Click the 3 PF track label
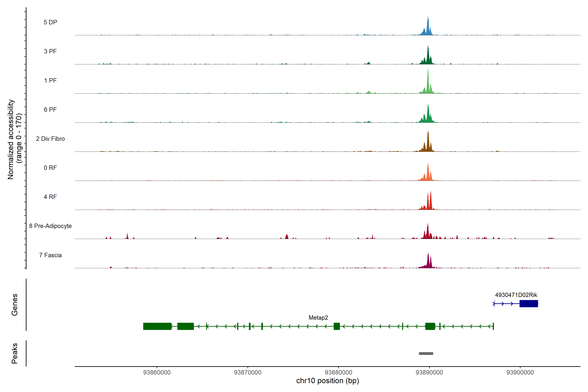 point(50,51)
